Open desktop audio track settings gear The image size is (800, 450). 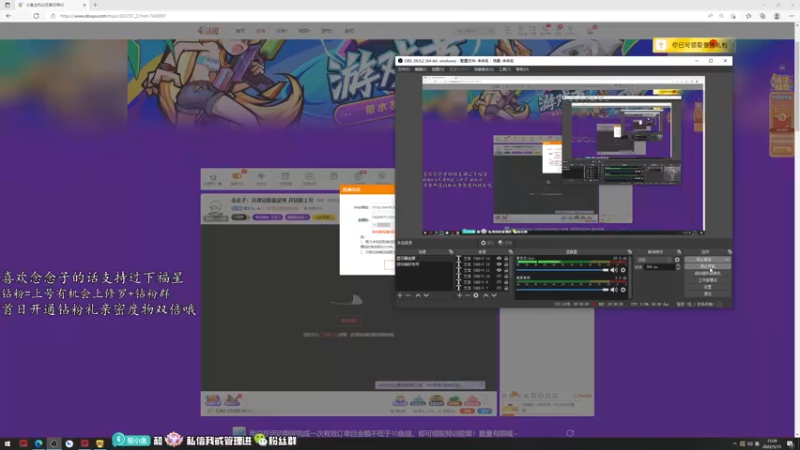[623, 290]
